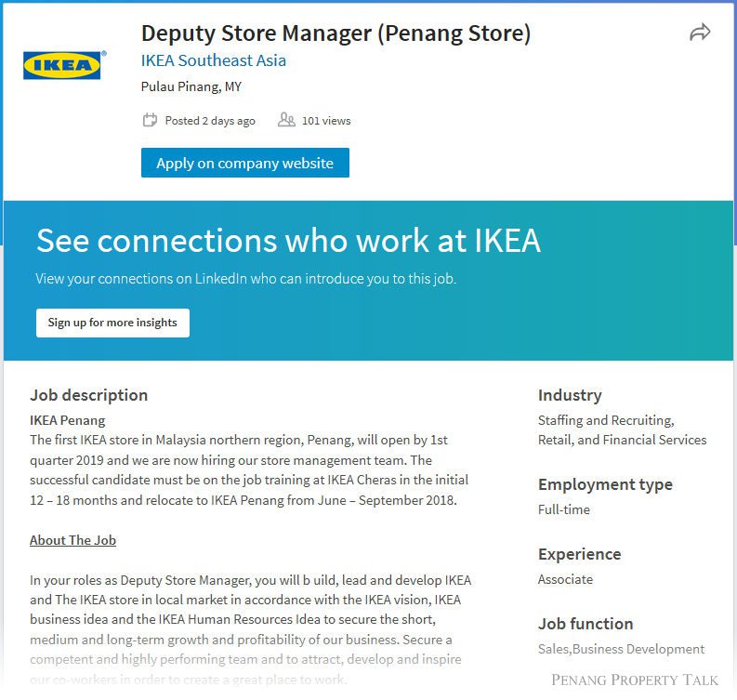Click the Deputy Store Manager job title
Screen dimensions: 737x700
(x=336, y=33)
